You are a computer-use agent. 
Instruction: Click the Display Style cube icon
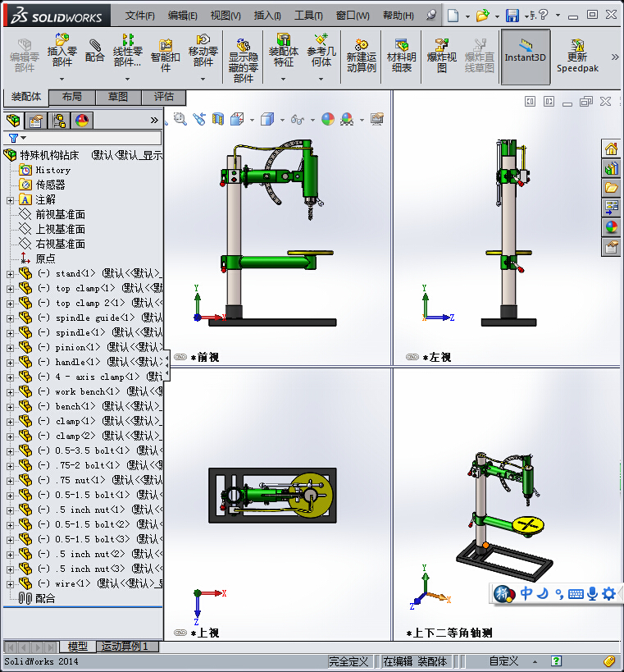[x=267, y=119]
